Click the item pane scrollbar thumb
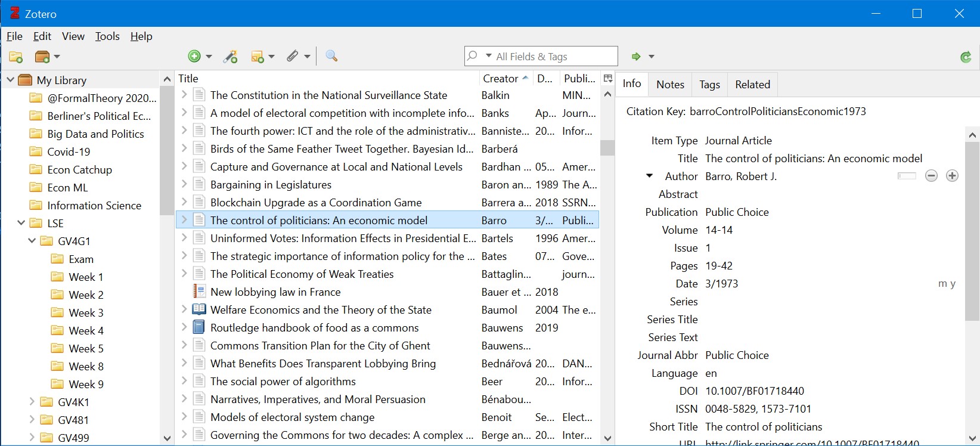The width and height of the screenshot is (980, 446). coord(972,232)
